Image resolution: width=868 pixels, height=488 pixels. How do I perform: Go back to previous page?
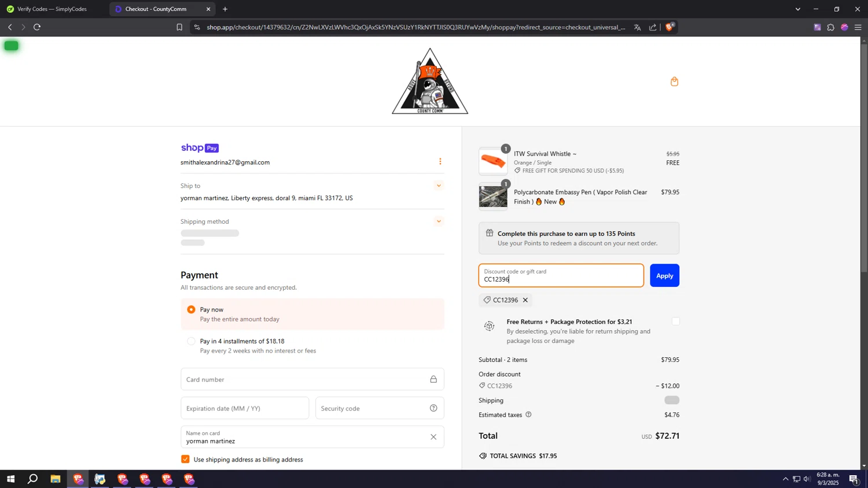tap(10, 27)
